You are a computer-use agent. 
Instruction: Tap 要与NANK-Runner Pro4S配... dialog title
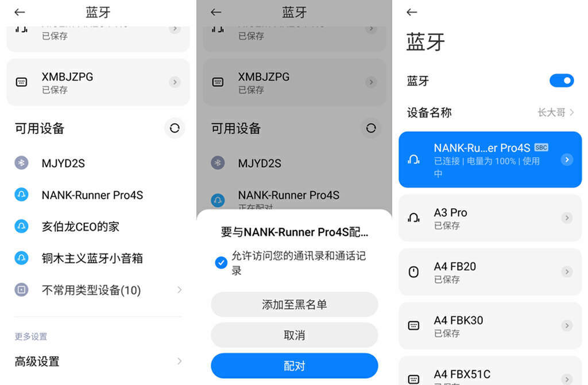point(295,232)
